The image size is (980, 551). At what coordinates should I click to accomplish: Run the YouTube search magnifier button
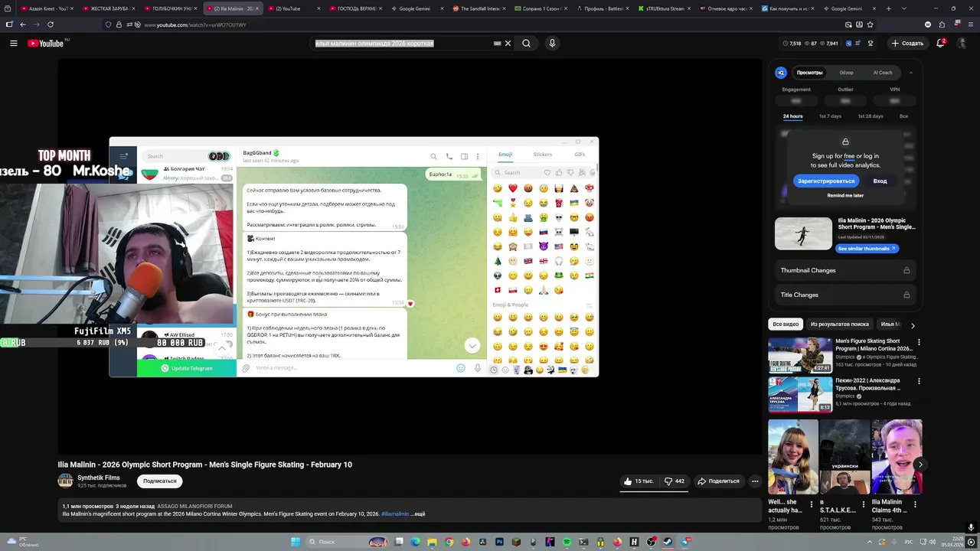pyautogui.click(x=526, y=44)
